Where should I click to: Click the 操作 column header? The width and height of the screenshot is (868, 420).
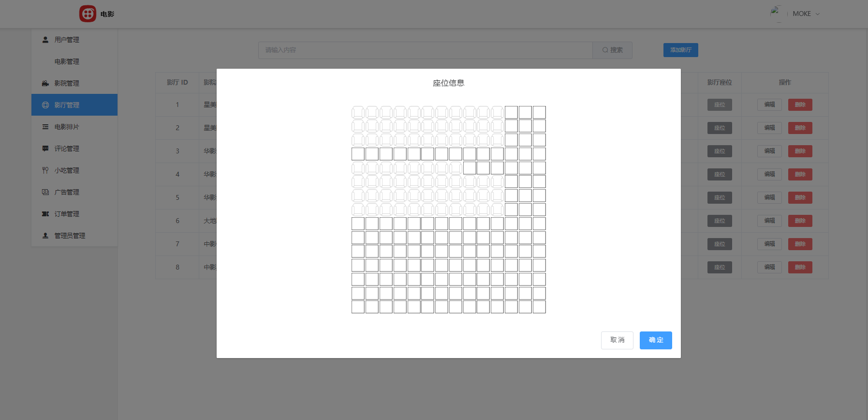[x=785, y=82]
